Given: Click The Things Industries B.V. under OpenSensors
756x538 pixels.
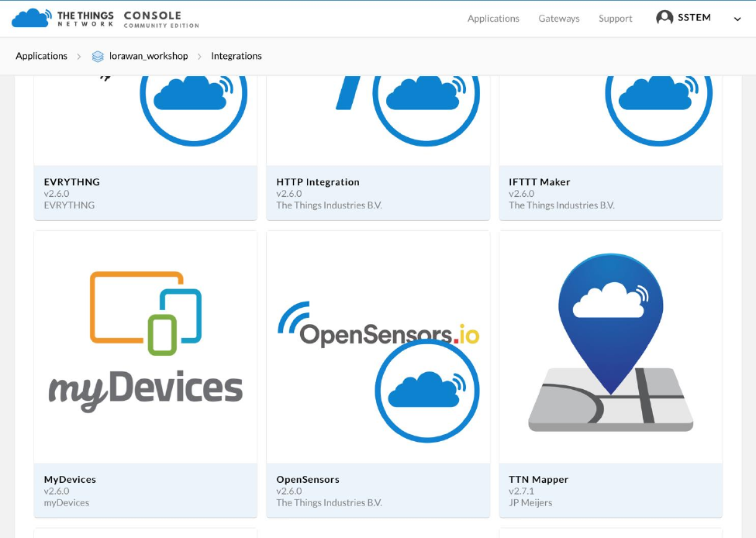Looking at the screenshot, I should [x=329, y=502].
